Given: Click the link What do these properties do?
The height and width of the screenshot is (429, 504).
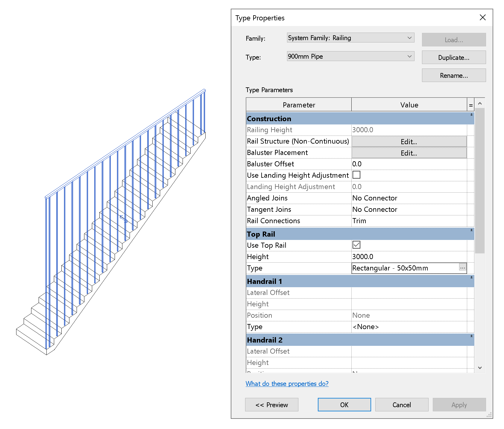Looking at the screenshot, I should 287,384.
